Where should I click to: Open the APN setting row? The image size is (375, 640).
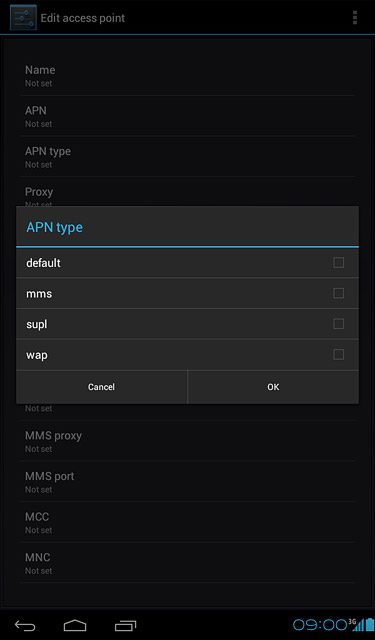click(x=188, y=116)
